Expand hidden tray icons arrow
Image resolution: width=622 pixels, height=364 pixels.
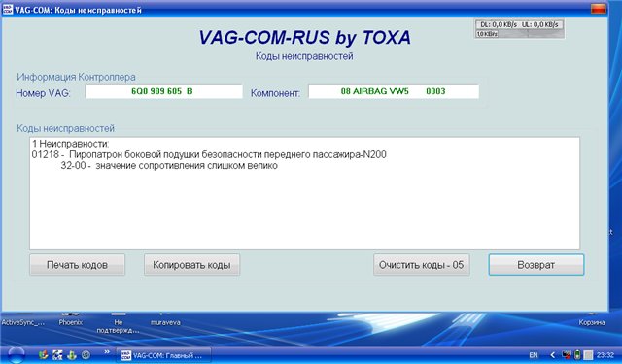552,355
